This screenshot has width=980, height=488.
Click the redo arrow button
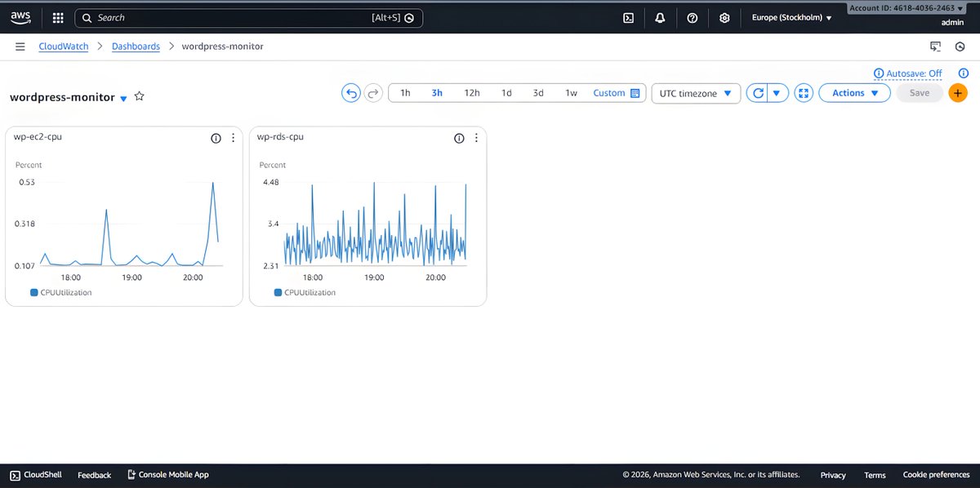click(373, 93)
